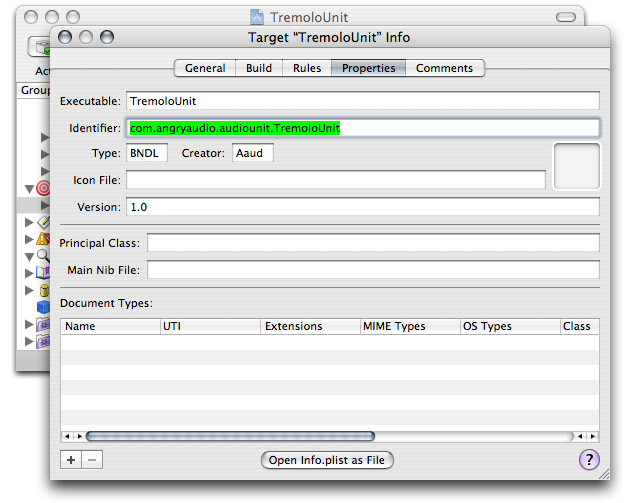Expand the warnings group disclosure triangle

[x=29, y=239]
